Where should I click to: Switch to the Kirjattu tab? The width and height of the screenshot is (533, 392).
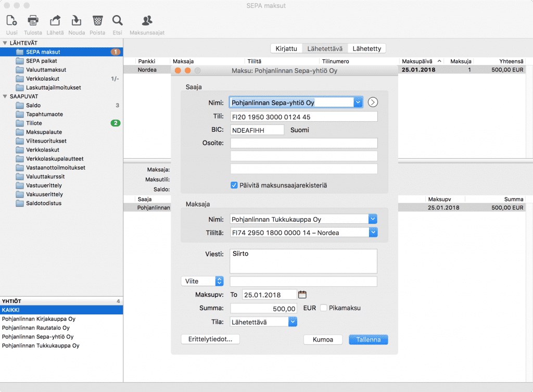286,48
